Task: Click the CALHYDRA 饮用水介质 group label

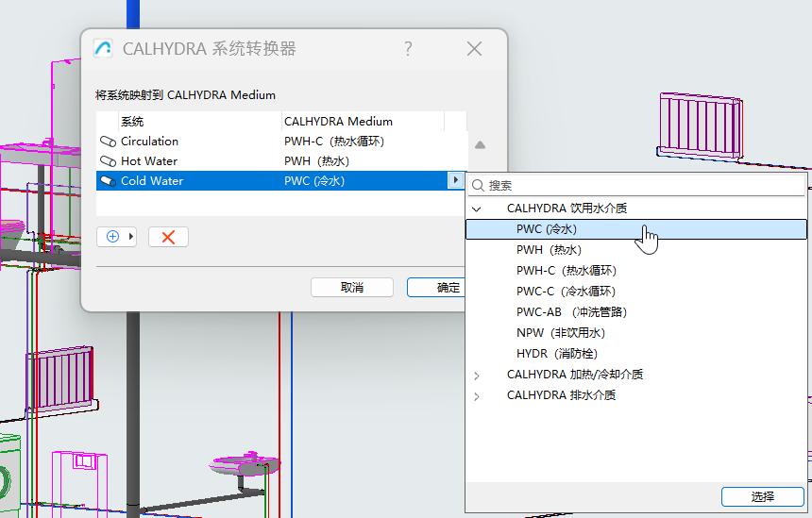Action: pyautogui.click(x=567, y=209)
